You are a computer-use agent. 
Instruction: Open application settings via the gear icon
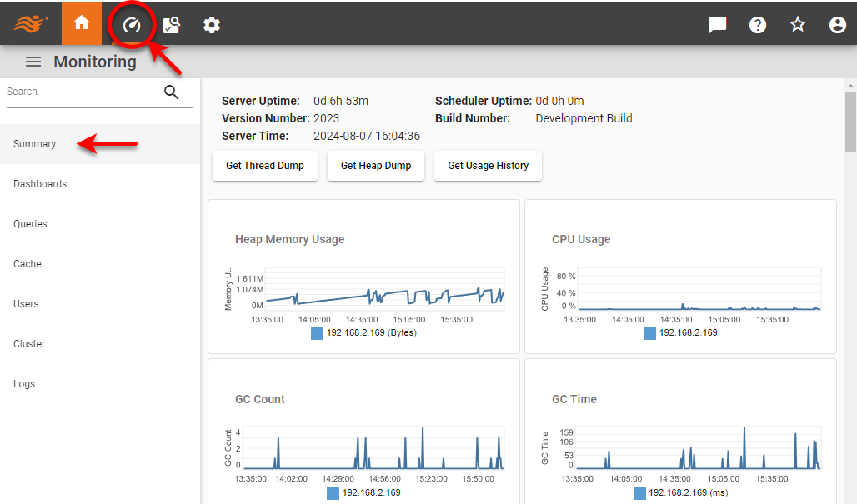211,24
